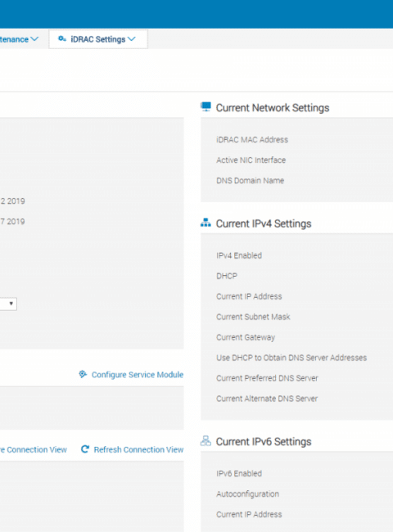
Task: Click the Current Preferred DNS Server label
Action: tap(267, 378)
